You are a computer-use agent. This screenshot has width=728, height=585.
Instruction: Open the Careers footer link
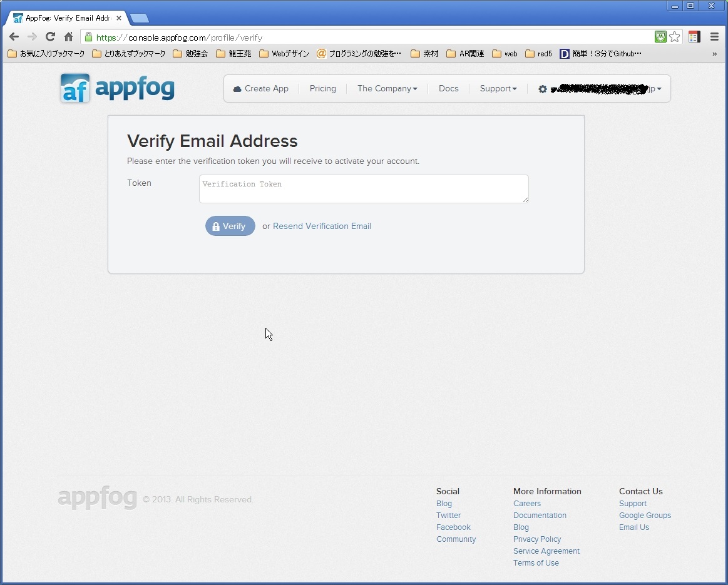point(527,504)
